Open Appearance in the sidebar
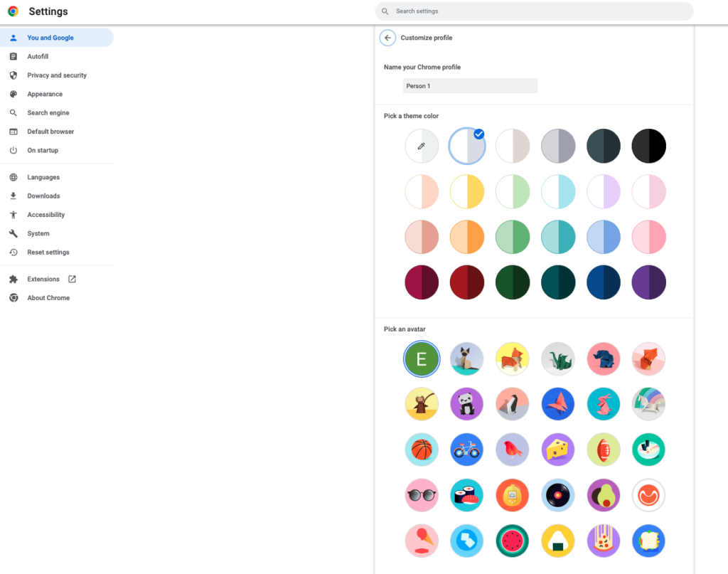Viewport: 728px width, 574px height. tap(45, 94)
